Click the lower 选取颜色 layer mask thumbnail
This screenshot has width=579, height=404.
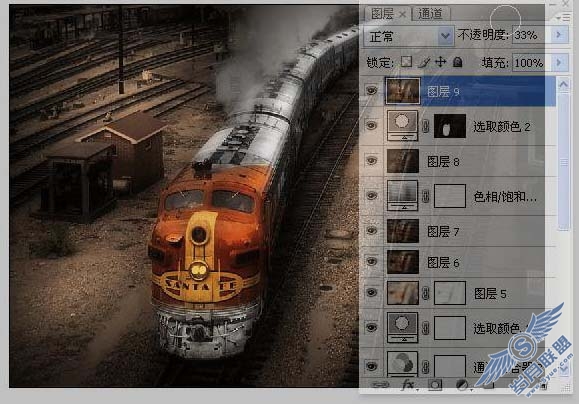tap(450, 328)
